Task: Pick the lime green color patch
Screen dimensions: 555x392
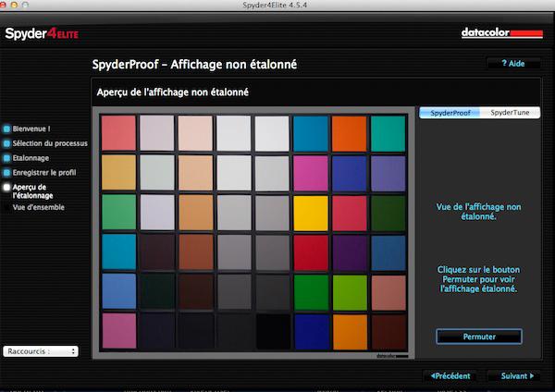Action: (x=349, y=291)
